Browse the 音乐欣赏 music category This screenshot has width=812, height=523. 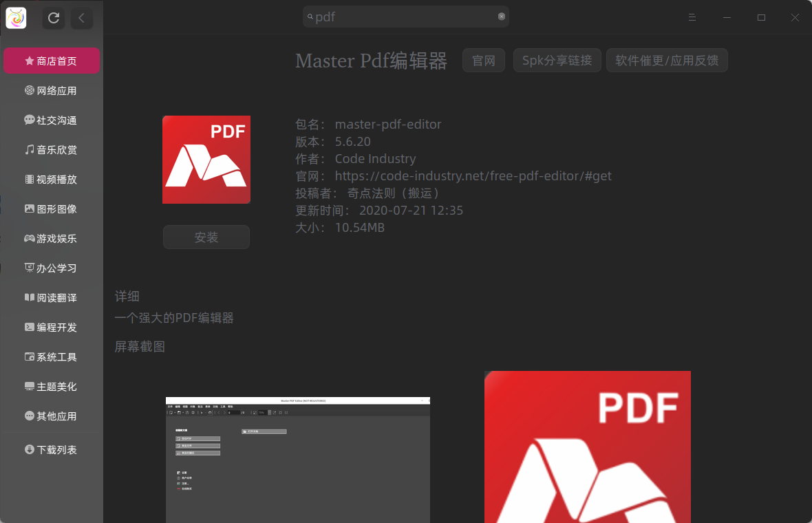coord(52,149)
